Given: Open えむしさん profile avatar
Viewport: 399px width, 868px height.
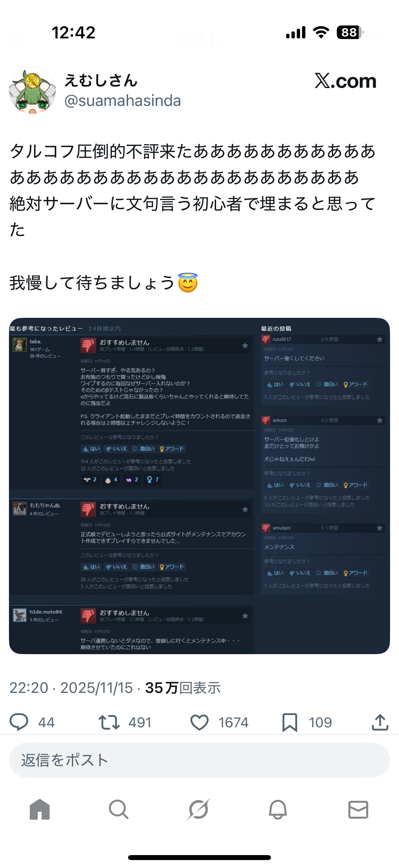Looking at the screenshot, I should [x=32, y=90].
